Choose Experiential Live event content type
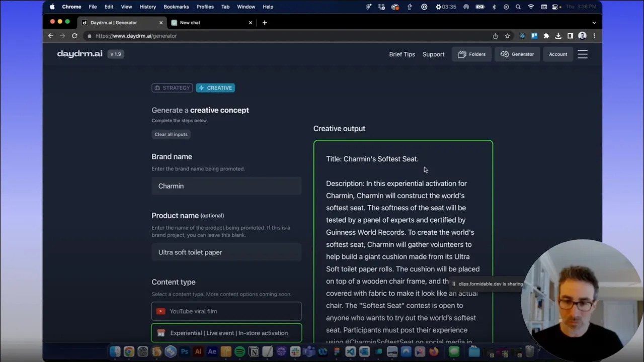This screenshot has width=644, height=362. pyautogui.click(x=226, y=333)
